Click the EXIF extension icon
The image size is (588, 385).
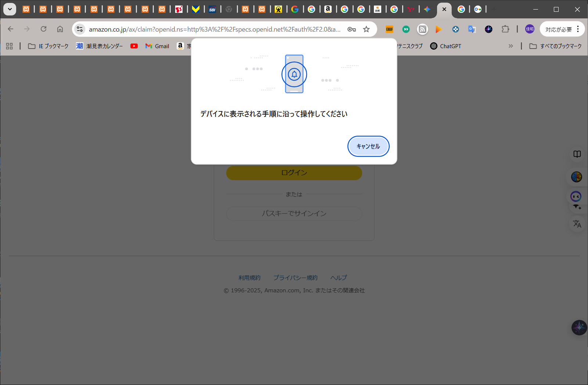(389, 29)
